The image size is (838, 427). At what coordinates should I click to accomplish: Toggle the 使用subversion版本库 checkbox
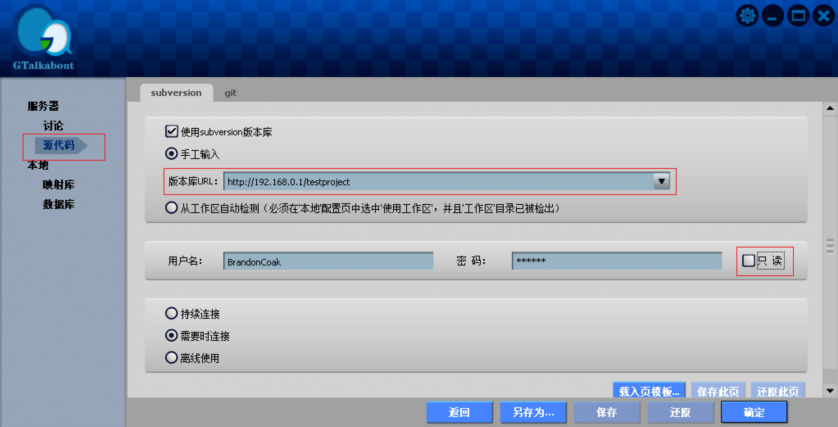172,131
